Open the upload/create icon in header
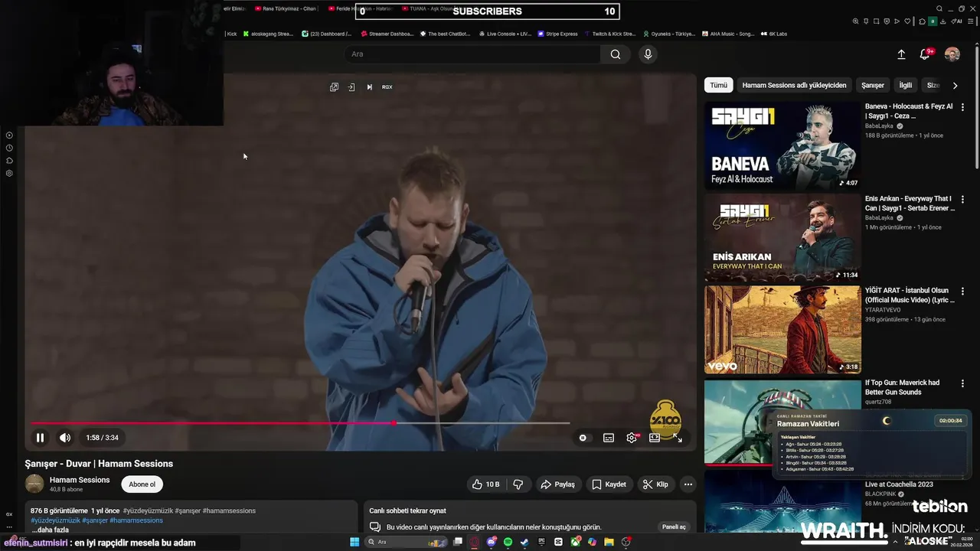The image size is (980, 551). click(901, 54)
